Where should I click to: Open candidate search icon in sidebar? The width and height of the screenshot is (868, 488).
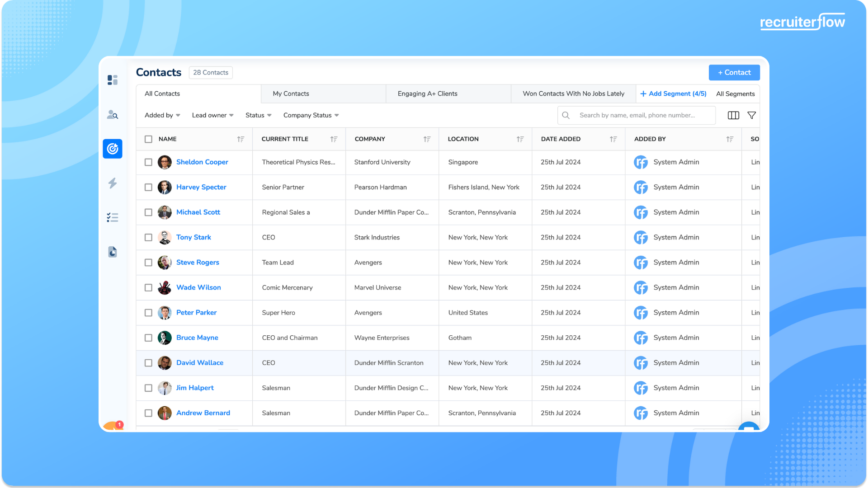point(113,115)
